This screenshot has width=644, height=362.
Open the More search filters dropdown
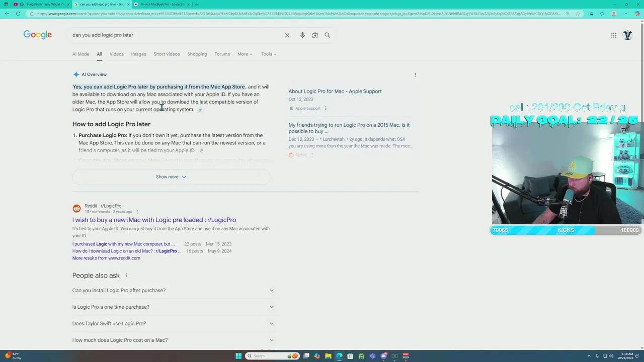pos(245,54)
